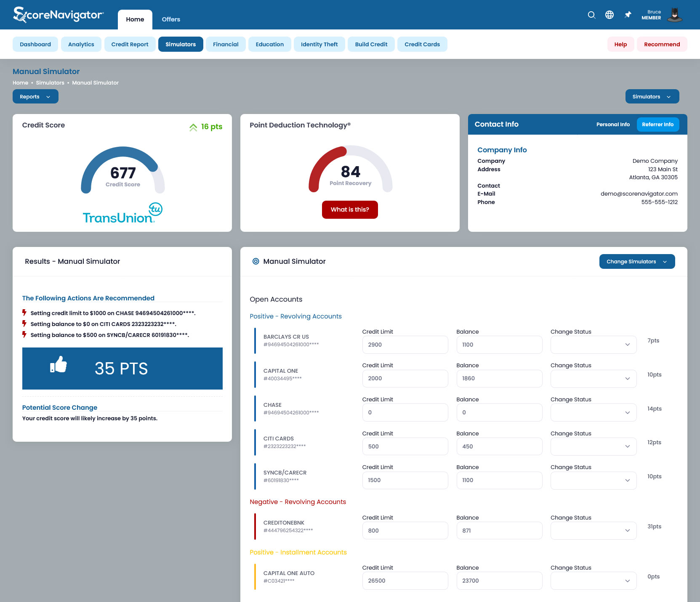
Task: Expand the Change Simulators dropdown
Action: coord(637,261)
